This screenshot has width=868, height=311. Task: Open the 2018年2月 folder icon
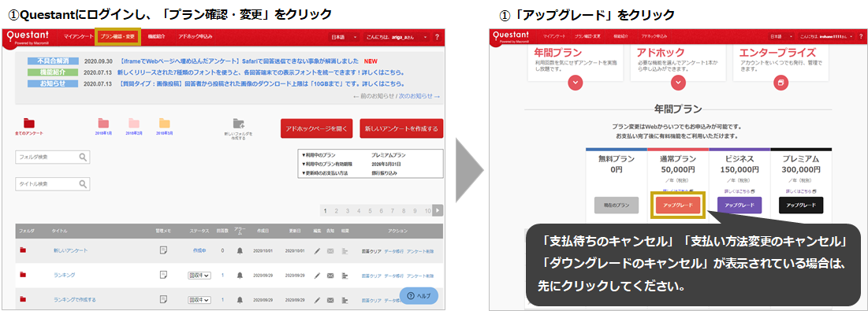[x=134, y=123]
